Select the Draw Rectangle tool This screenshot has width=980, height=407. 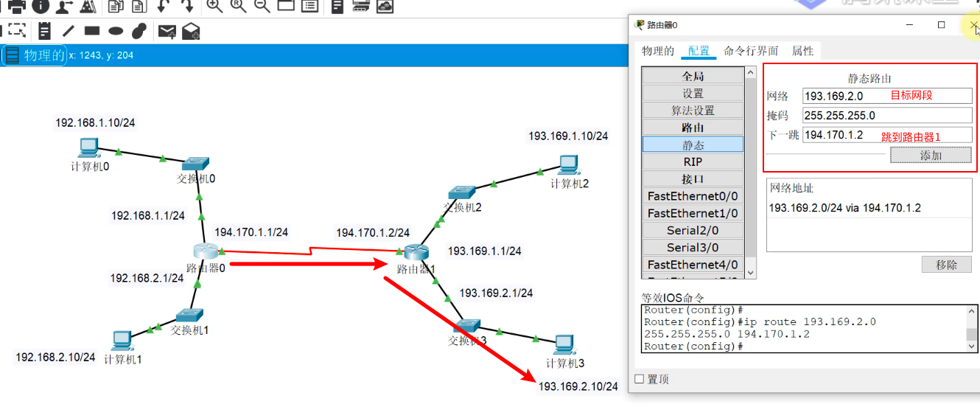(92, 31)
